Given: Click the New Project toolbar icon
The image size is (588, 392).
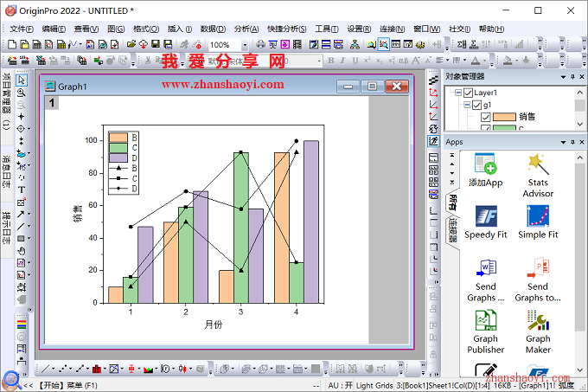Looking at the screenshot, I should pyautogui.click(x=12, y=45).
